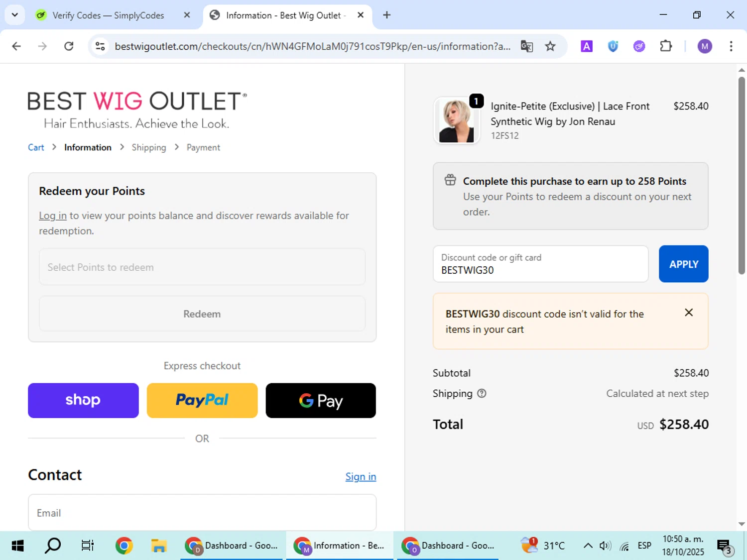Click the discount code input field
The image size is (747, 560).
pos(541,264)
